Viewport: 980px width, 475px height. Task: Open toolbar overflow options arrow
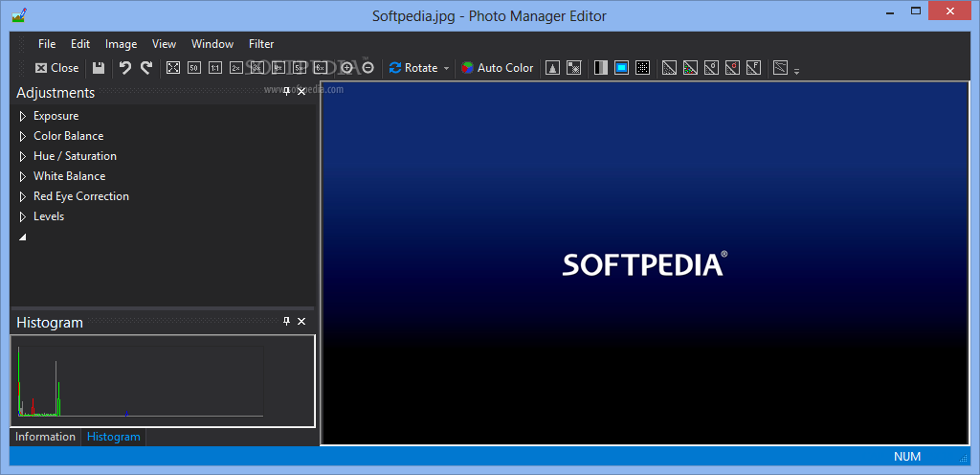(796, 72)
